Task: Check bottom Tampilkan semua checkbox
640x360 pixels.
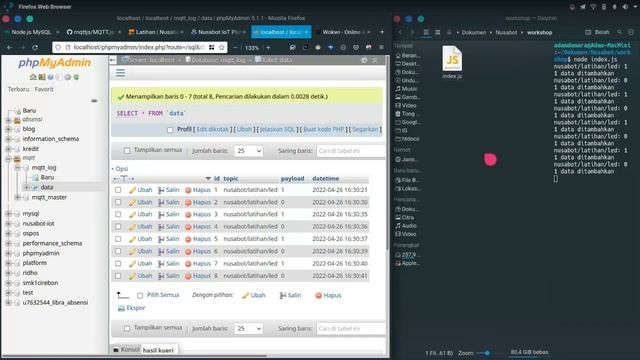Action: tap(127, 328)
